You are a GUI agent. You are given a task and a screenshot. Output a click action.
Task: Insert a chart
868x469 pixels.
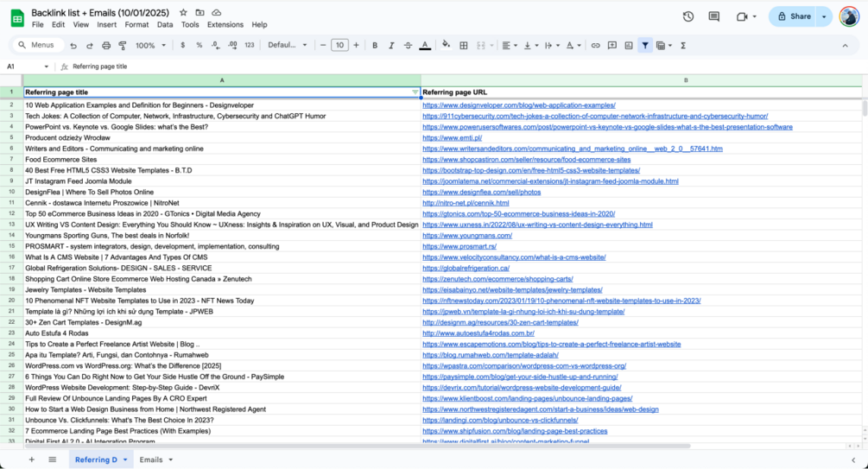629,46
